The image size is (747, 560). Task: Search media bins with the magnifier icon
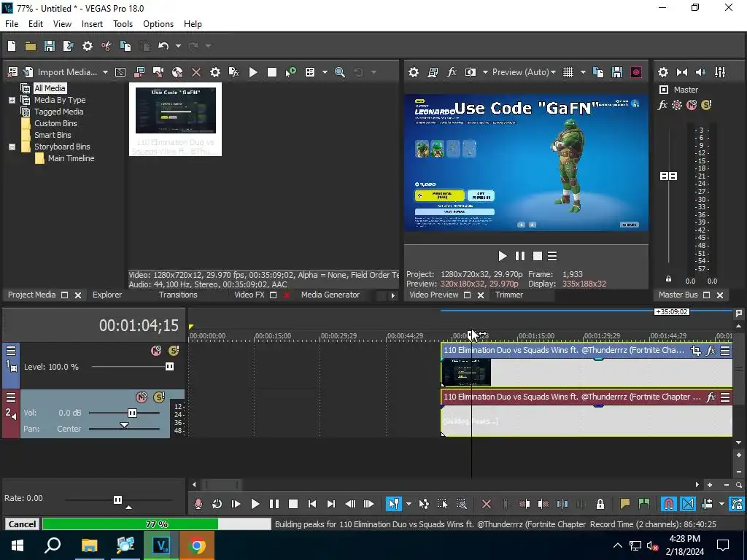tap(340, 72)
